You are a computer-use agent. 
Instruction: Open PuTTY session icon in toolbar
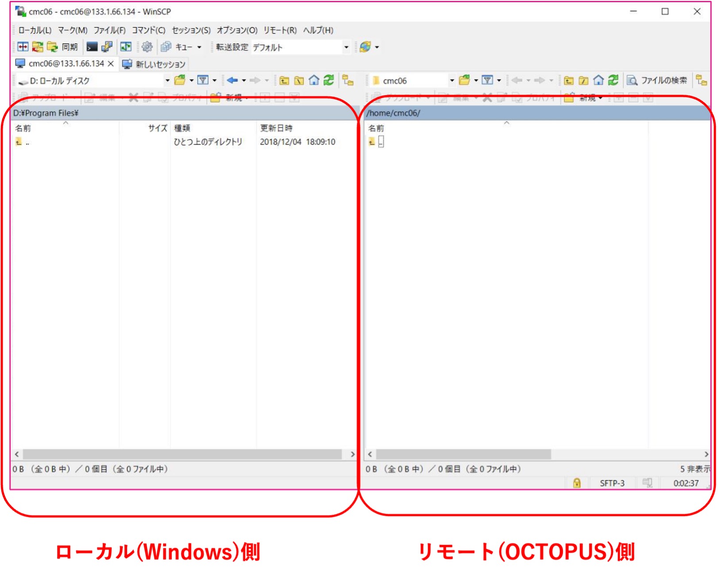click(x=107, y=47)
